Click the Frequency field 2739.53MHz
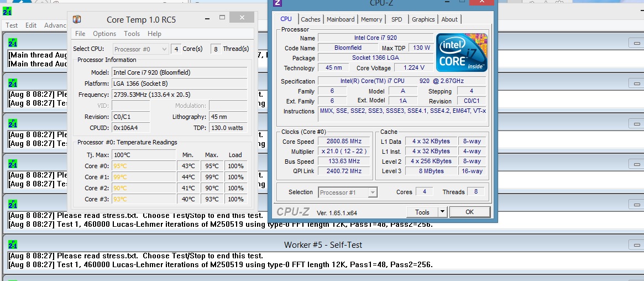 click(180, 95)
